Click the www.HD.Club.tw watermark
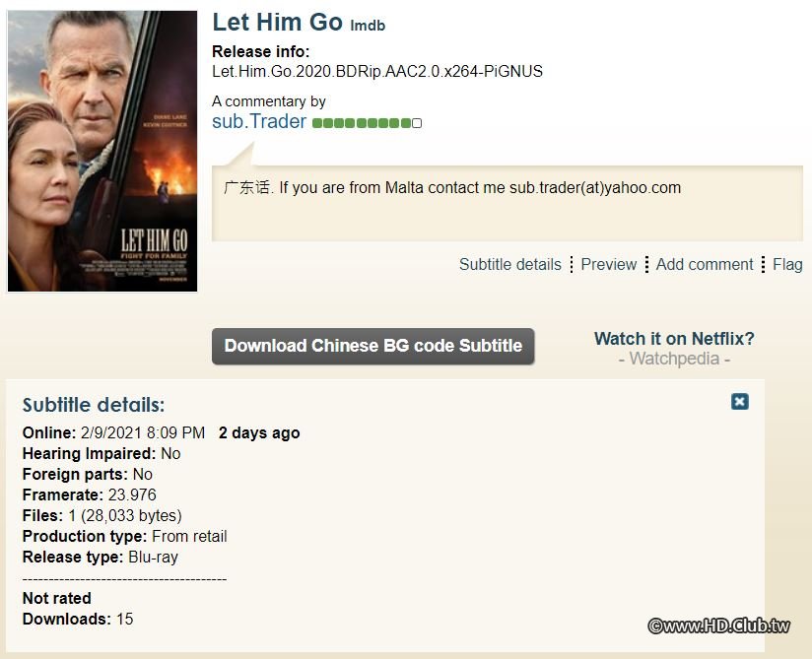The width and height of the screenshot is (812, 659). coord(718,625)
